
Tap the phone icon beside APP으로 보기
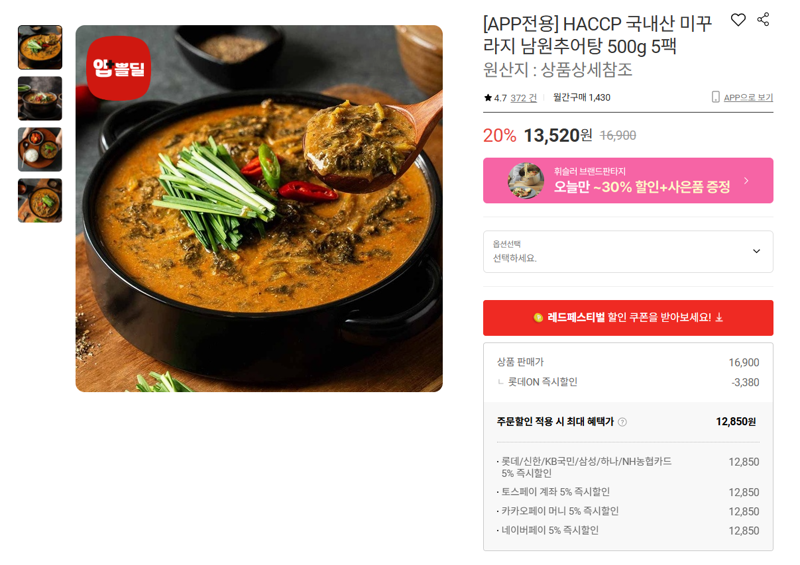[x=715, y=97]
